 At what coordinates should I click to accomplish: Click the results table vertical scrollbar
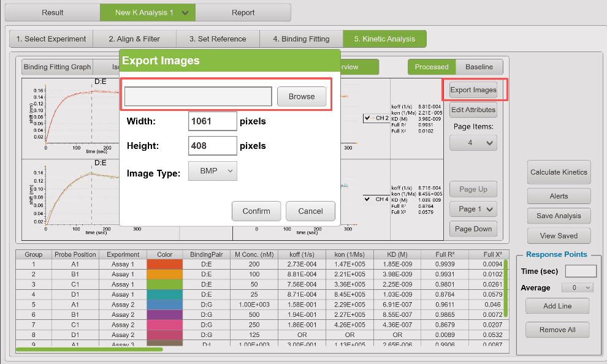(506, 289)
